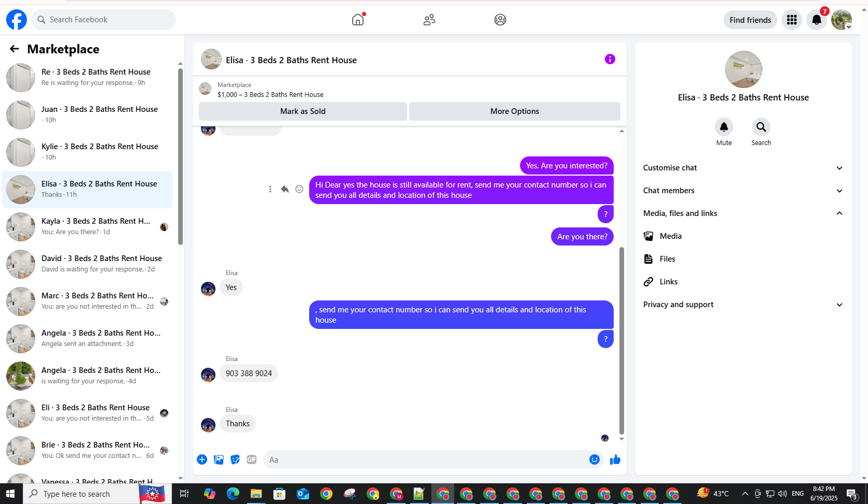Screen dimensions: 868x504
Task: Open the Windows notification center
Action: tap(852, 494)
